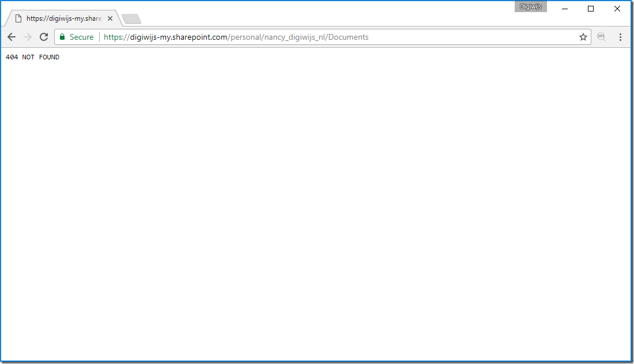Open the Digiwijs profile button
The width and height of the screenshot is (634, 364).
point(530,7)
